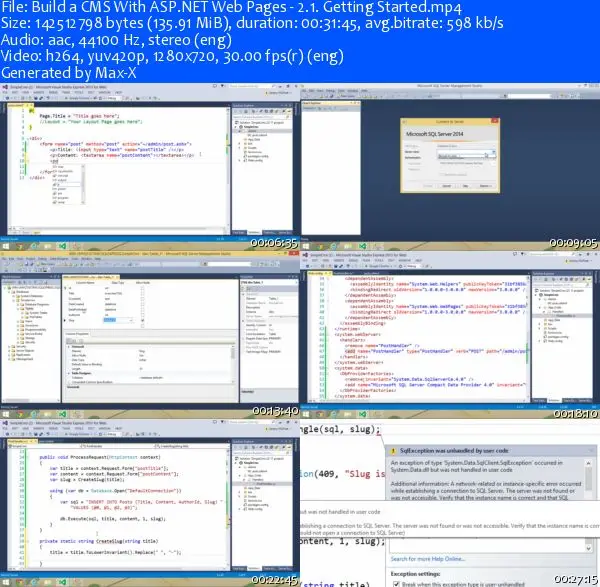Screen dimensions: 600x587
Task: Click the exception details scrollbar down arrow
Action: click(589, 548)
